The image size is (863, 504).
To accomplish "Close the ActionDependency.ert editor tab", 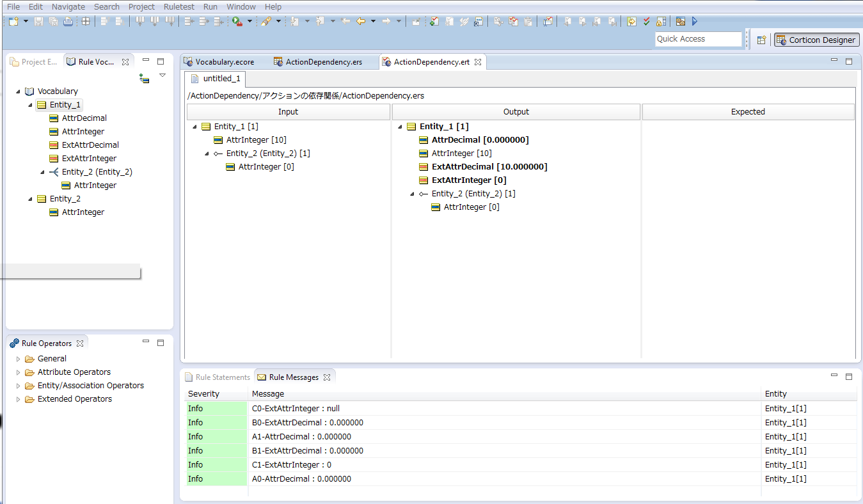I will pyautogui.click(x=477, y=62).
